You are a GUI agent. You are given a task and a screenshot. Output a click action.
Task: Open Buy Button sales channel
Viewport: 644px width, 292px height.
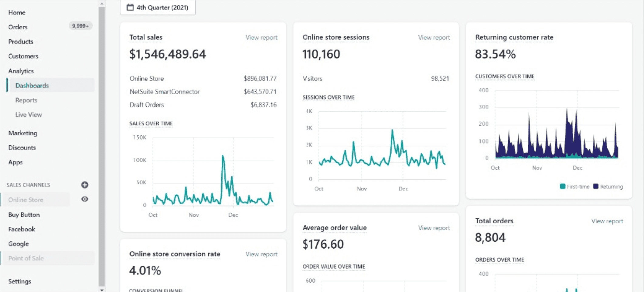[24, 215]
